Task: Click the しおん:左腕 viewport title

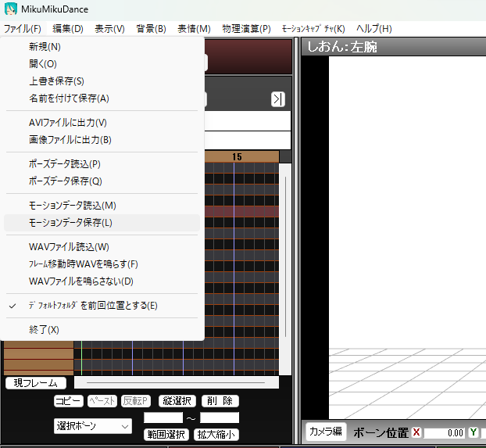Action: [x=342, y=47]
